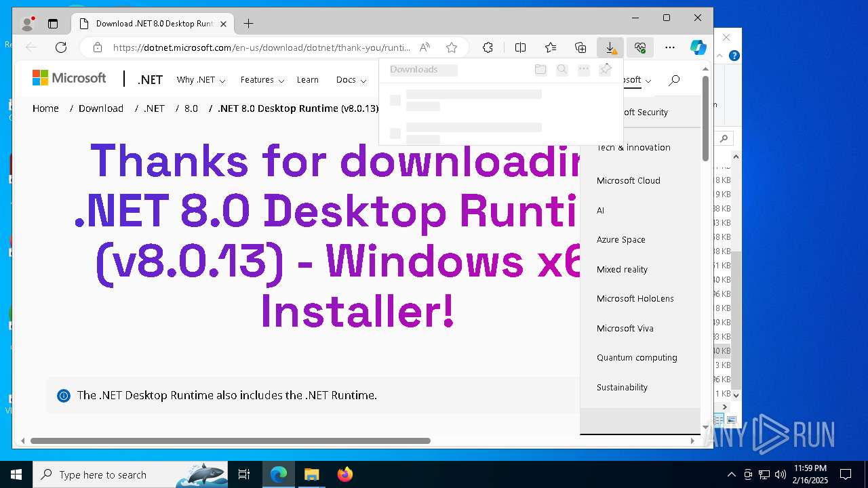The image size is (868, 488).
Task: Click the taskbar search box
Action: tap(130, 474)
